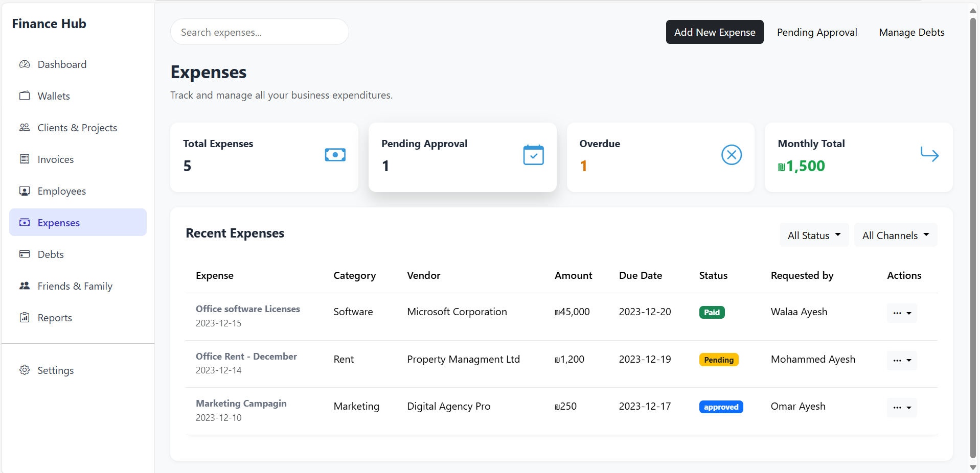Click the ₪45,000 amount cell
The height and width of the screenshot is (473, 980).
coord(572,312)
